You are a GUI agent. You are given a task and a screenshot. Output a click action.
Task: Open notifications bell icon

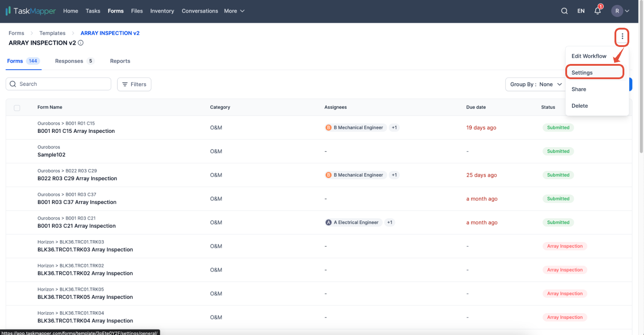coord(598,11)
